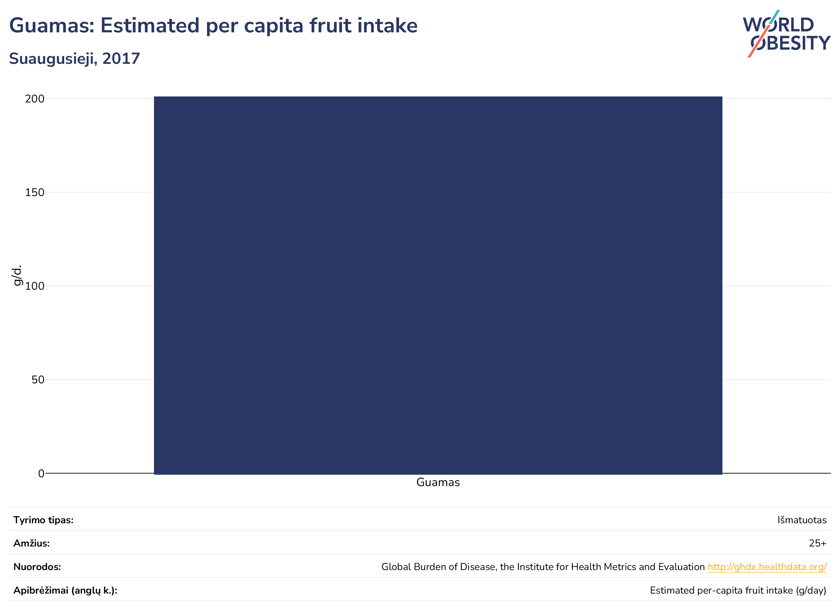
Task: Click the Nuorodos row label
Action: (37, 567)
